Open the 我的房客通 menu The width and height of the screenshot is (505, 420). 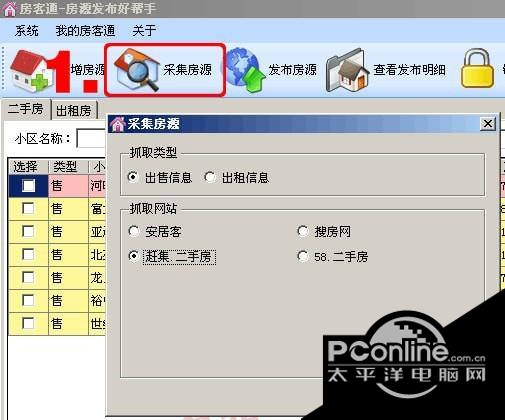(x=85, y=31)
